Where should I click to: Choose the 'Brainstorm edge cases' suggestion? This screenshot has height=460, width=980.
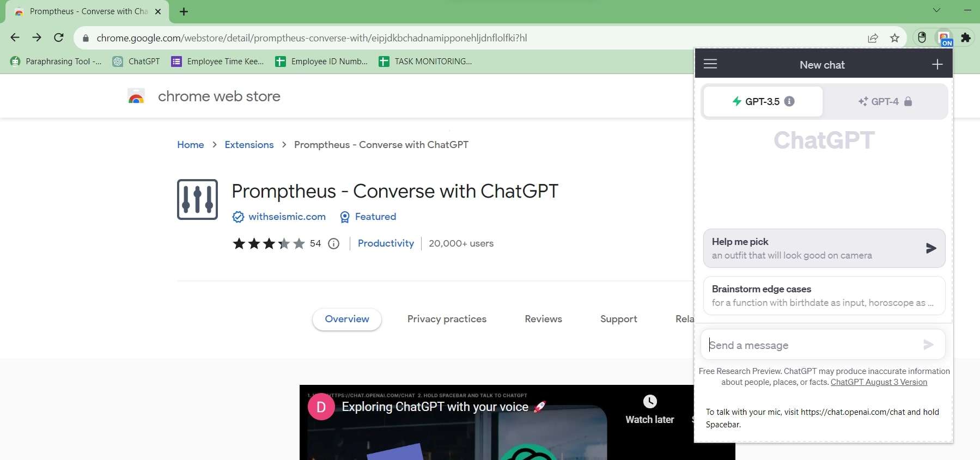click(x=824, y=296)
